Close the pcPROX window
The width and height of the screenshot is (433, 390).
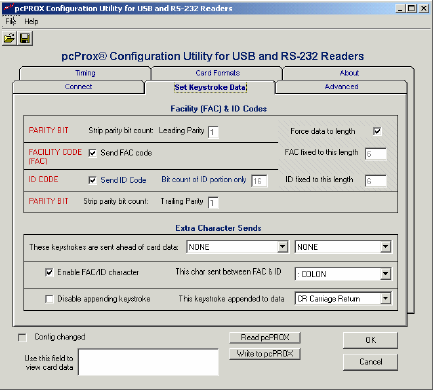coord(424,8)
